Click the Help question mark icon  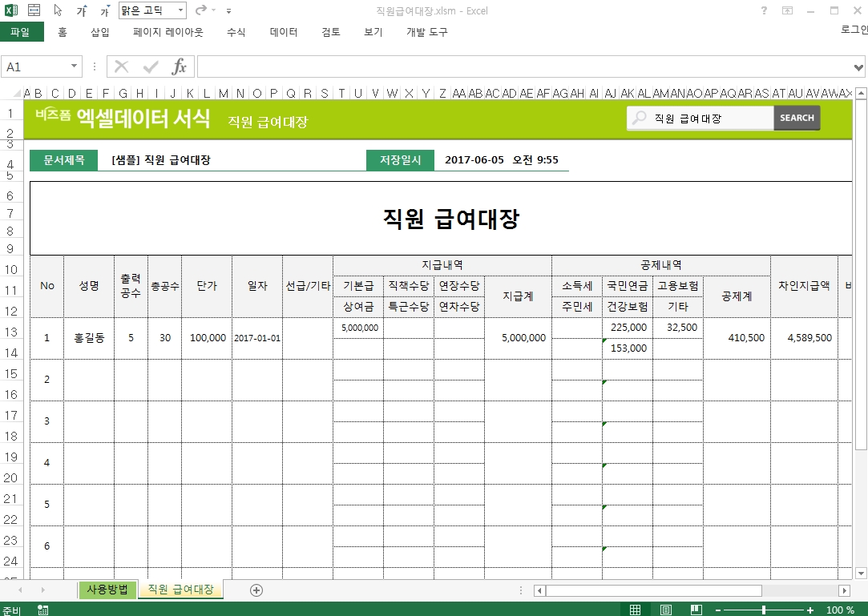click(x=764, y=10)
